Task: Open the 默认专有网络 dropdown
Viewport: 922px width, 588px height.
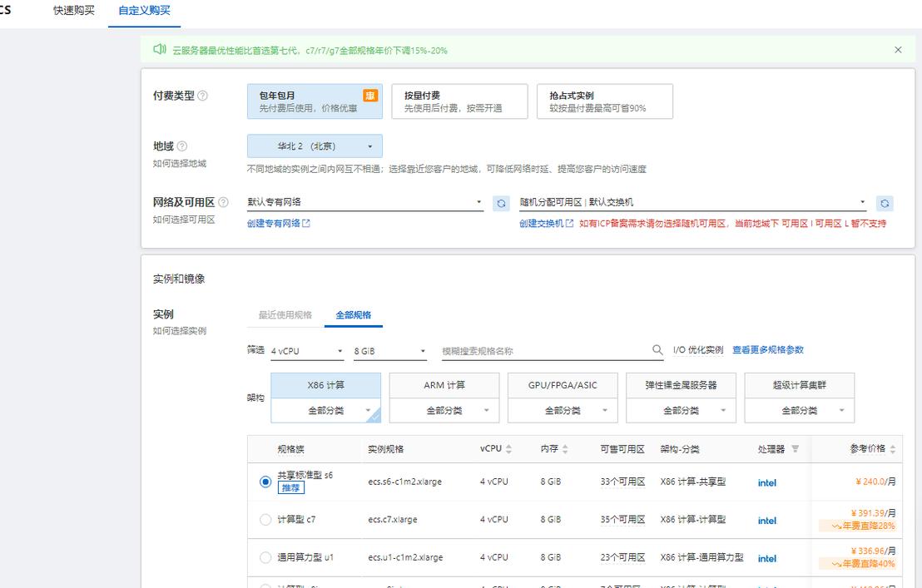Action: tap(365, 202)
